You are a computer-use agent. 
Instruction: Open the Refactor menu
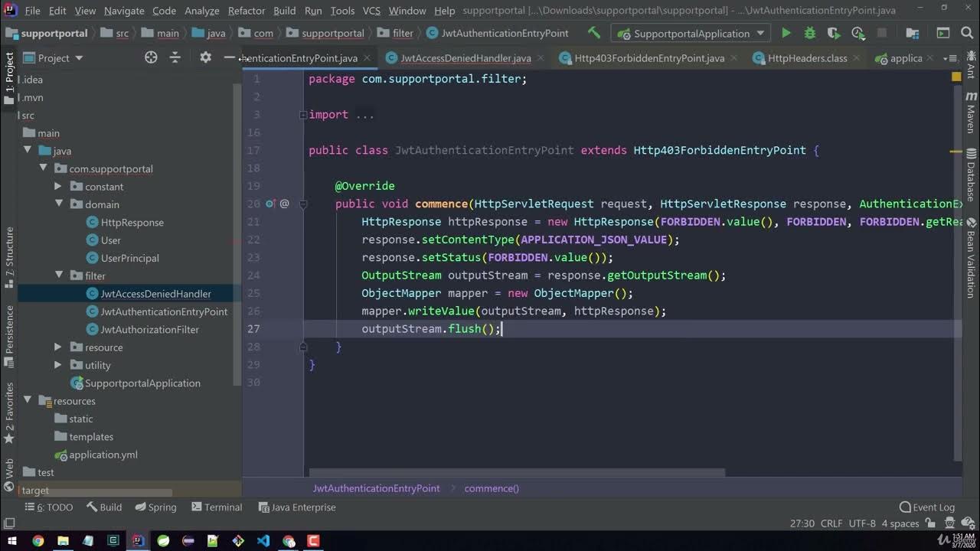coord(245,11)
